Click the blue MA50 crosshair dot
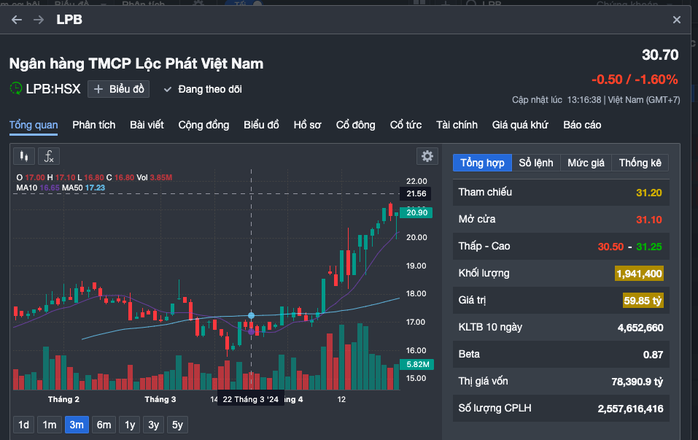The image size is (698, 440). tap(251, 316)
